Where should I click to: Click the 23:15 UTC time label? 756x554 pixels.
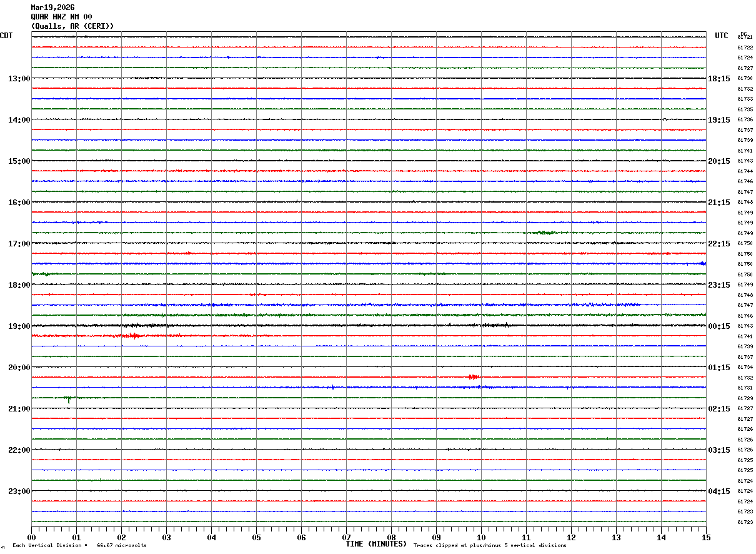[719, 285]
